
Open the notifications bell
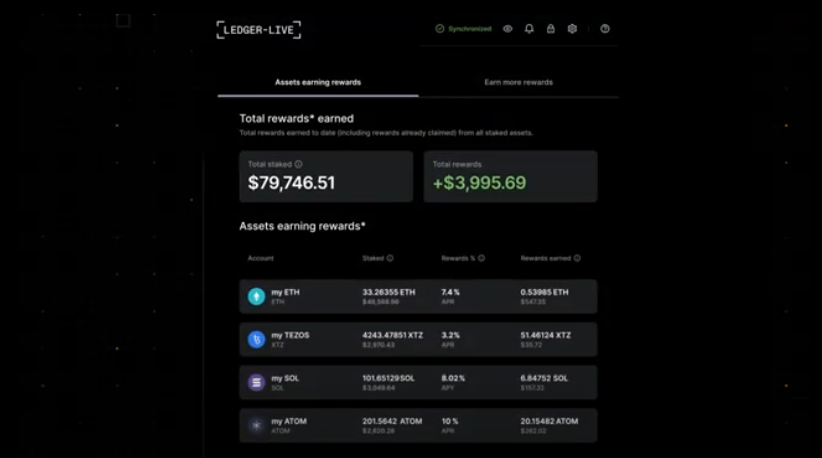(x=529, y=29)
